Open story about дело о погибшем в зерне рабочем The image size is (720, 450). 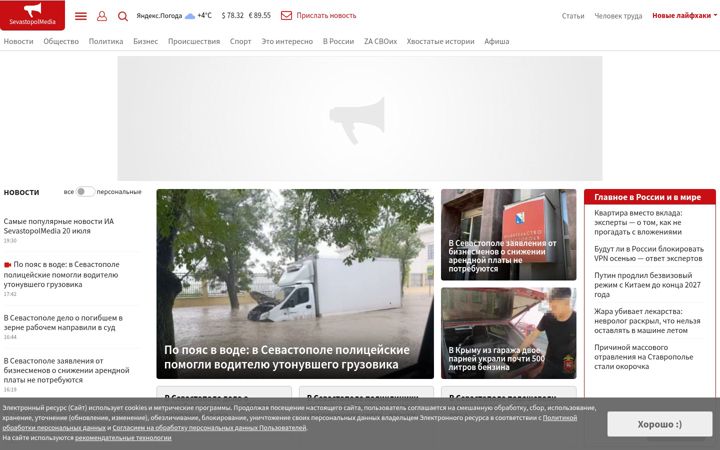coord(63,322)
